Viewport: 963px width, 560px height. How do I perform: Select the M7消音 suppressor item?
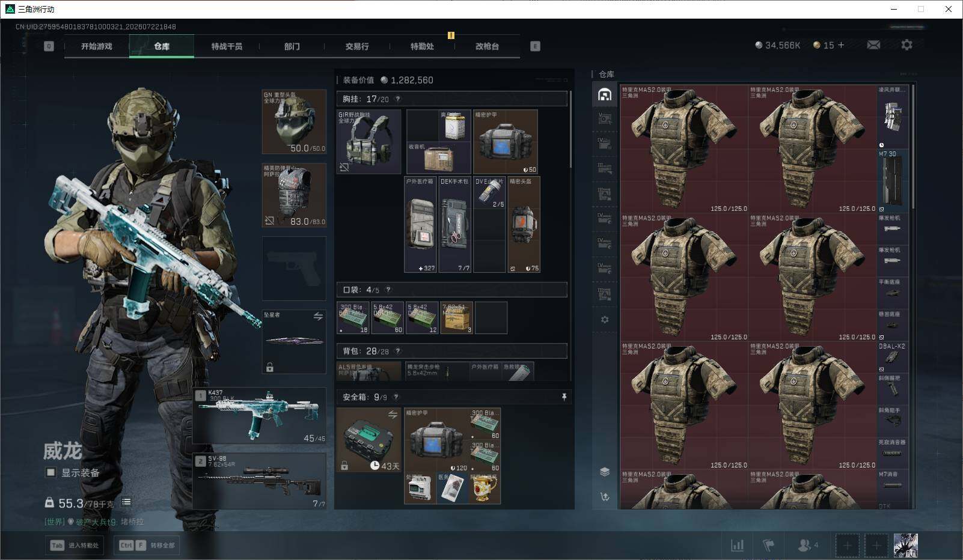tap(892, 485)
